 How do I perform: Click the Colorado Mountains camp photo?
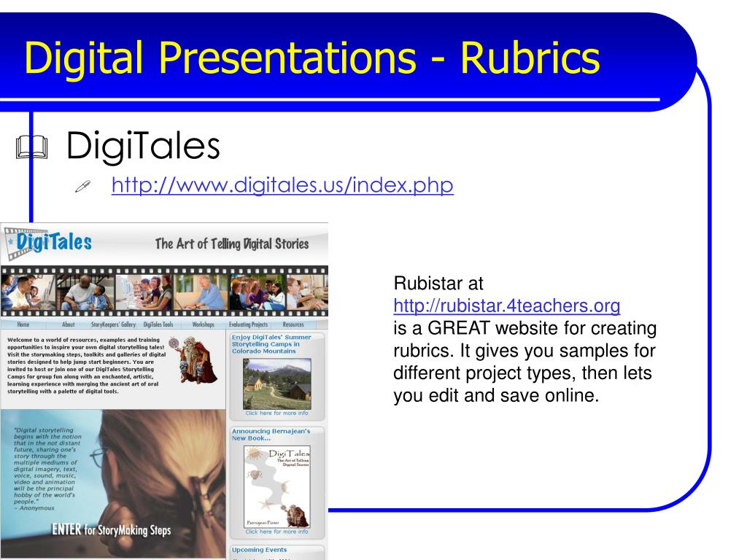click(x=276, y=384)
